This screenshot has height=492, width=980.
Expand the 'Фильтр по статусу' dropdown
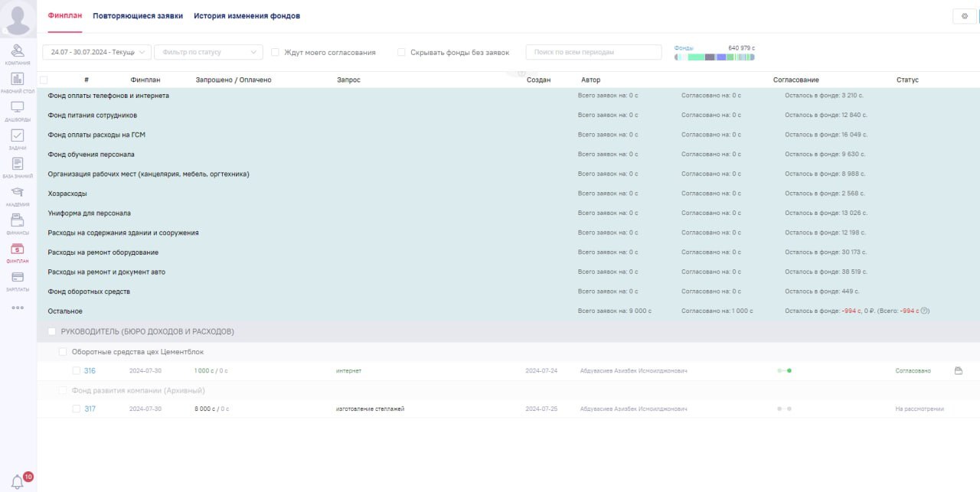tap(208, 52)
